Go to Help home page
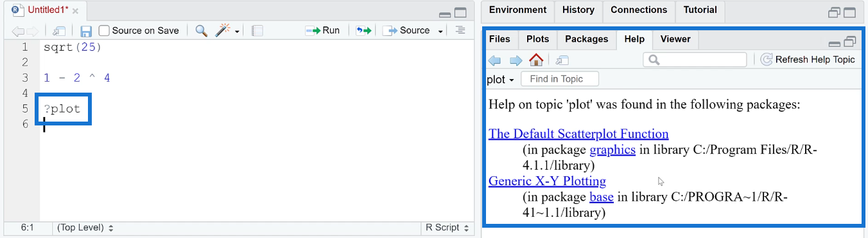This screenshot has width=868, height=238. click(x=536, y=60)
